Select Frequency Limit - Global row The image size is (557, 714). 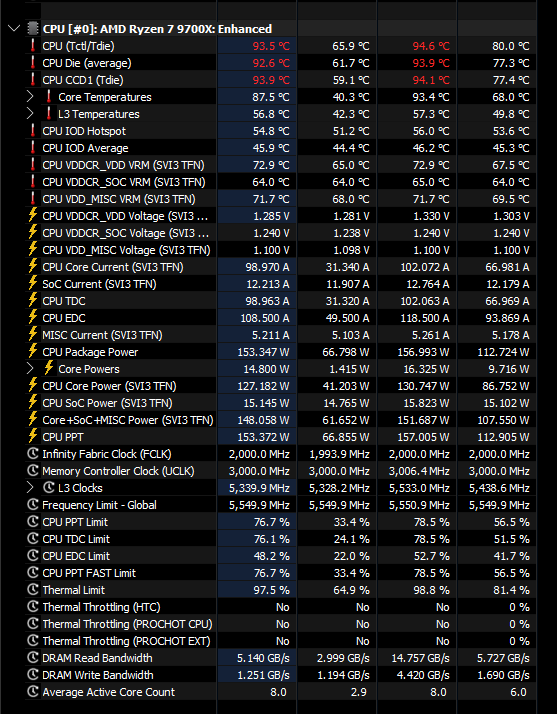tap(280, 505)
